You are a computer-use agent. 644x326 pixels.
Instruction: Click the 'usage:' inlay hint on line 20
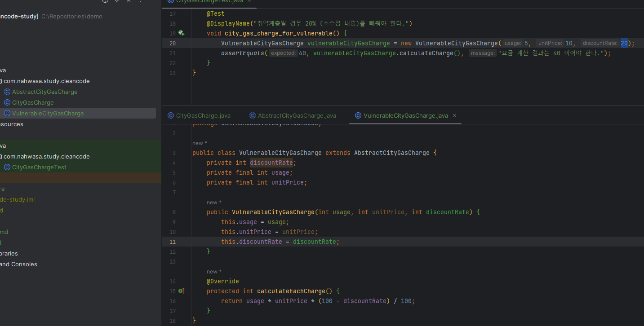click(x=512, y=43)
